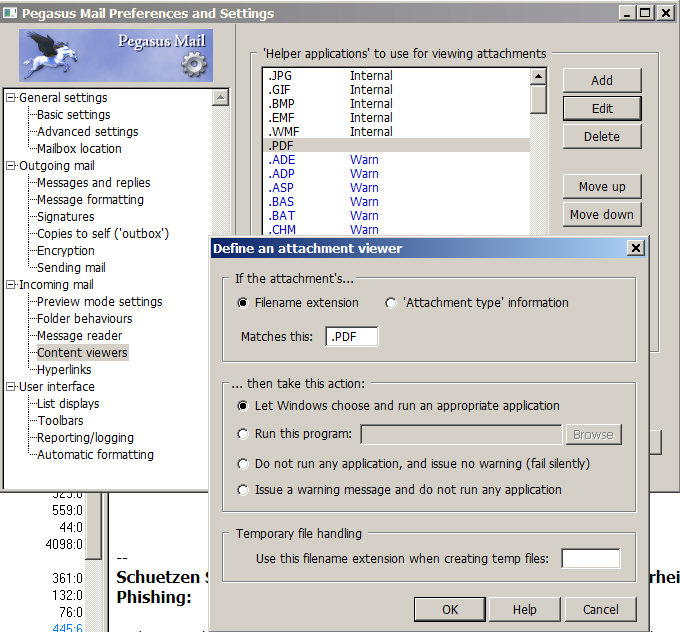Screen dimensions: 680x632
Task: Collapse the General settings tree node
Action: [11, 98]
